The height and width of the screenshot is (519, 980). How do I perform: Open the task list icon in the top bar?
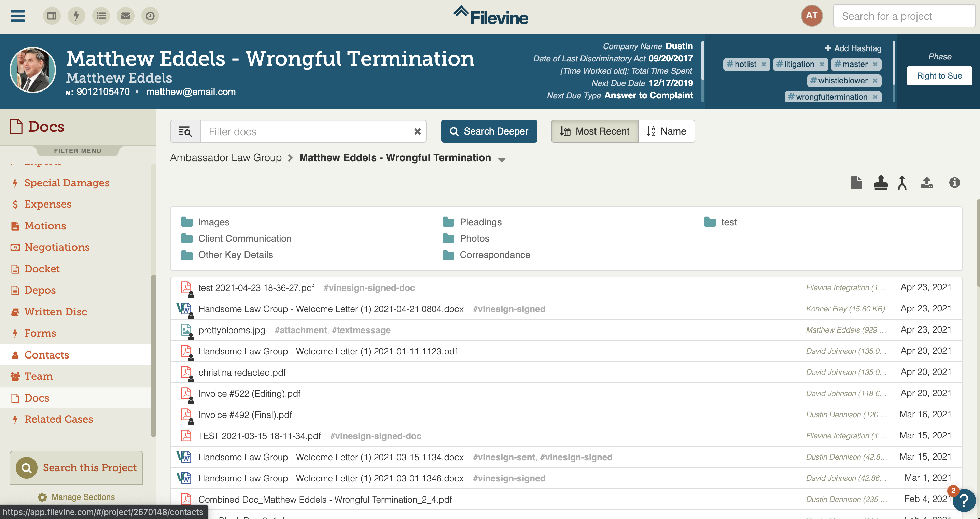[x=101, y=16]
